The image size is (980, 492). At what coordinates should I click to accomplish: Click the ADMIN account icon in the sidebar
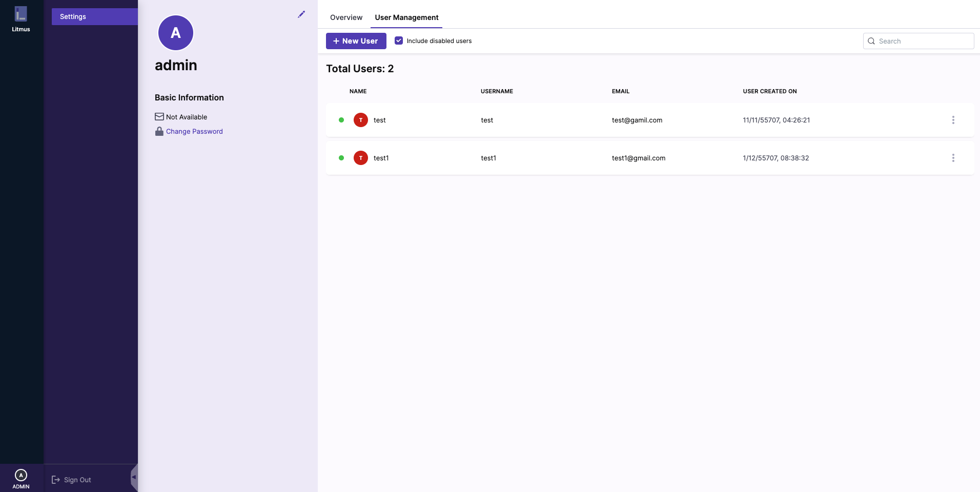21,475
